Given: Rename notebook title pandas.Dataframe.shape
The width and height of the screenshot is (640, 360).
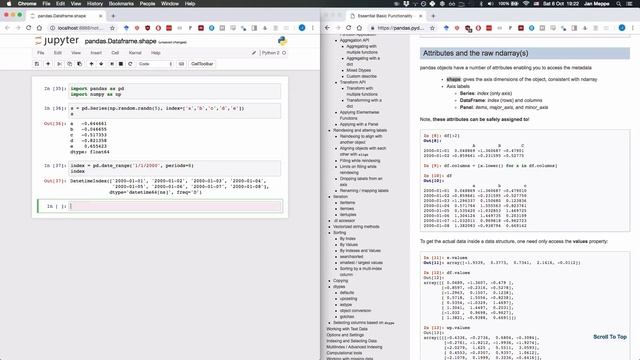Looking at the screenshot, I should click(120, 41).
